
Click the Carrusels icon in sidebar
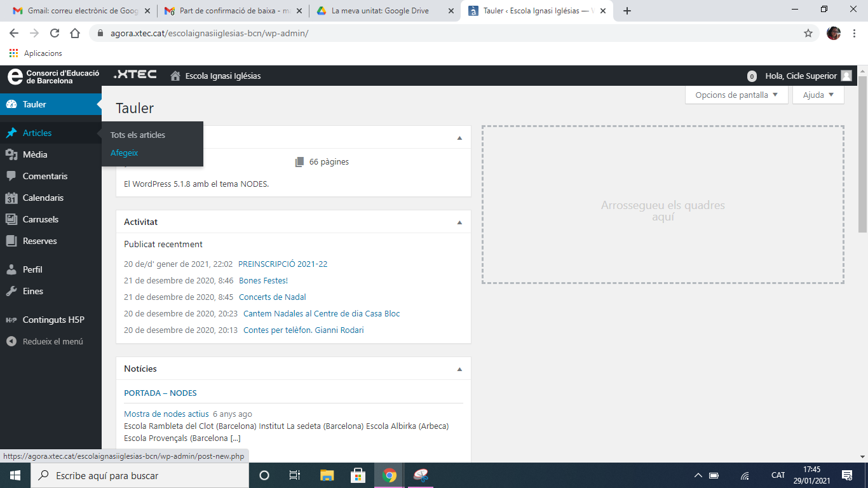coord(11,219)
